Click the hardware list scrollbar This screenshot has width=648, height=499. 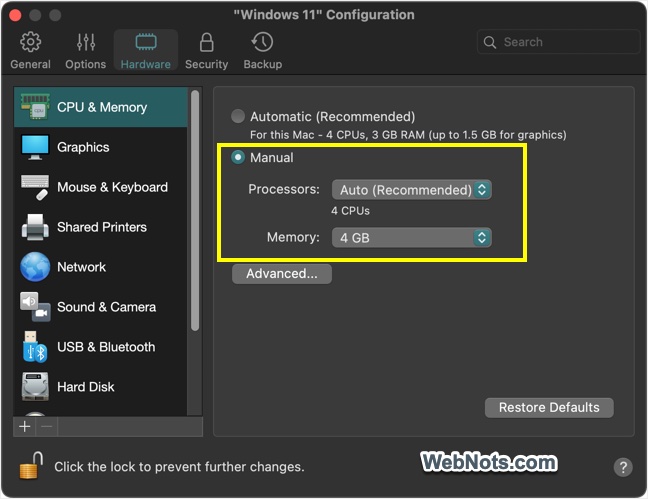(x=195, y=211)
